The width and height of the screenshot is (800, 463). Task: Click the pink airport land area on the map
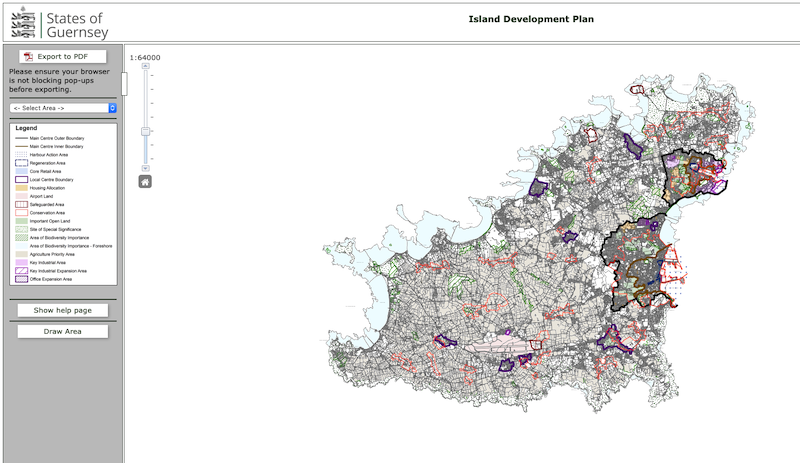[x=497, y=345]
